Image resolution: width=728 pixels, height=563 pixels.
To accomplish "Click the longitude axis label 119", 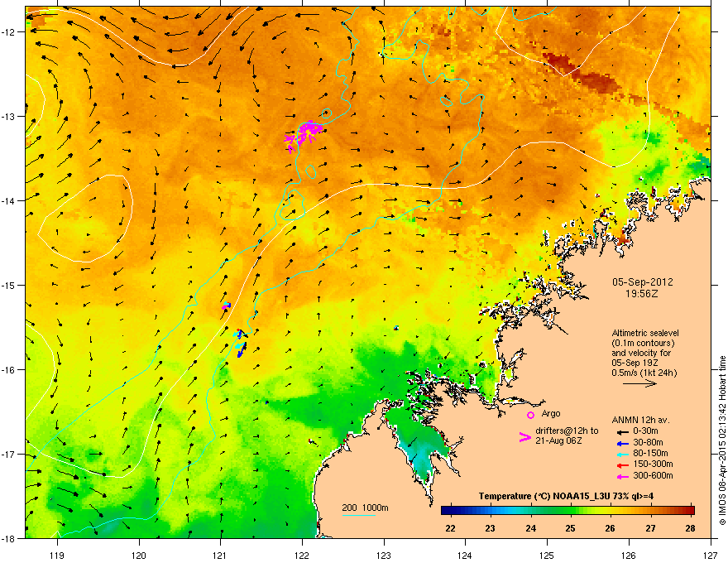I will click(x=58, y=555).
